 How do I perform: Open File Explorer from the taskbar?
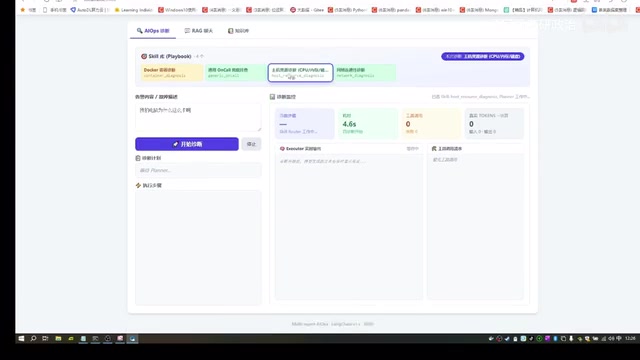(58, 338)
